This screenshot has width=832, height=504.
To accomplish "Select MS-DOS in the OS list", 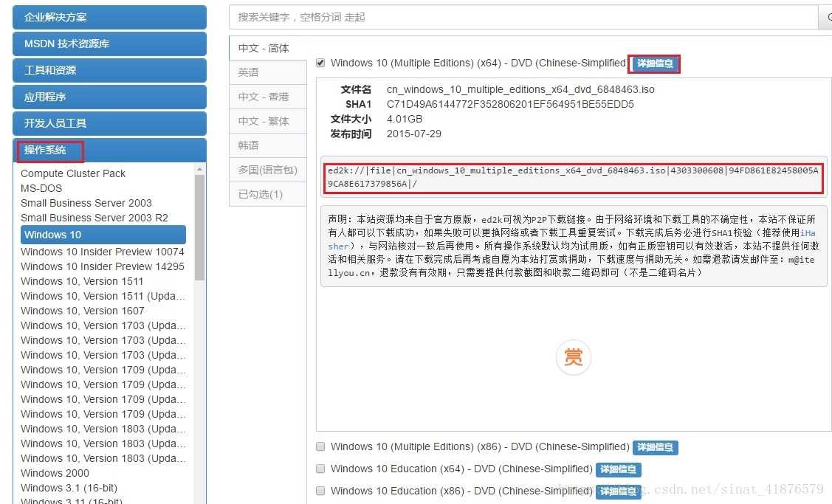I will [41, 188].
